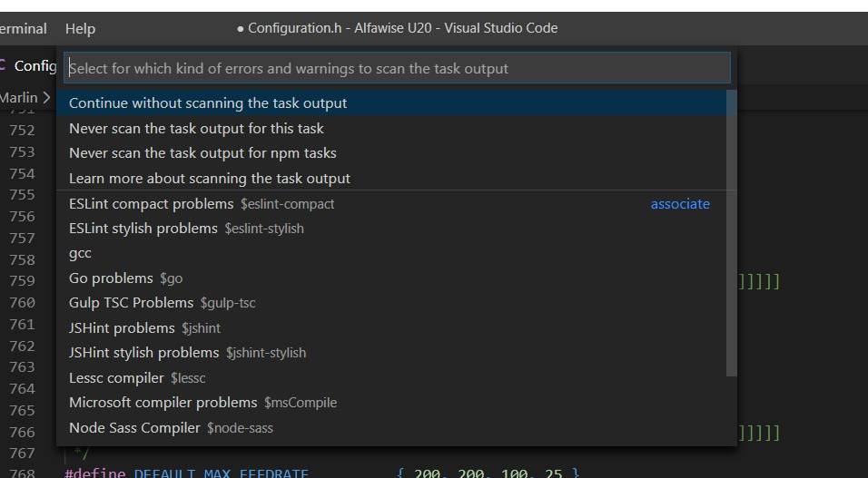Choose ESLint stylish problems matcher

click(x=186, y=229)
